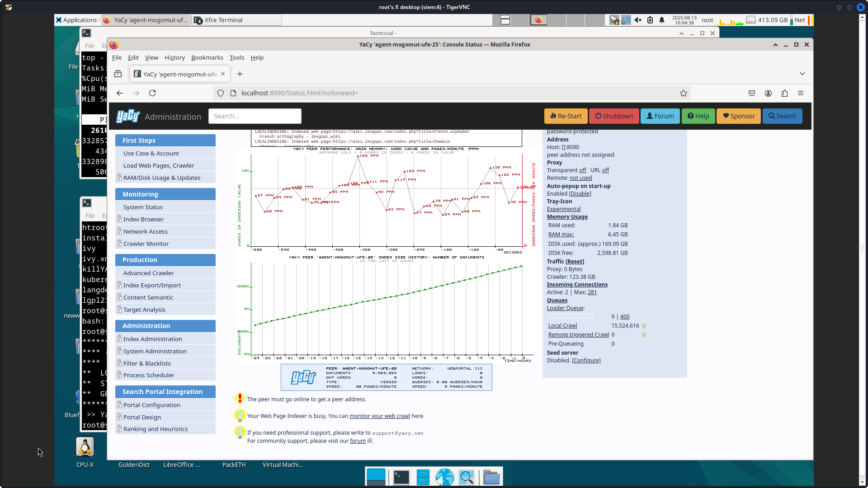Image resolution: width=868 pixels, height=488 pixels.
Task: Open Firefox hamburger application menu
Action: [801, 93]
